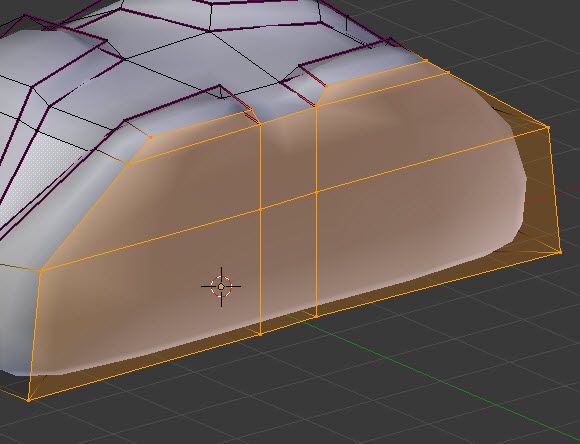Select the center vertex where right vertical edge crosses middle edge
The width and height of the screenshot is (580, 444).
click(317, 192)
